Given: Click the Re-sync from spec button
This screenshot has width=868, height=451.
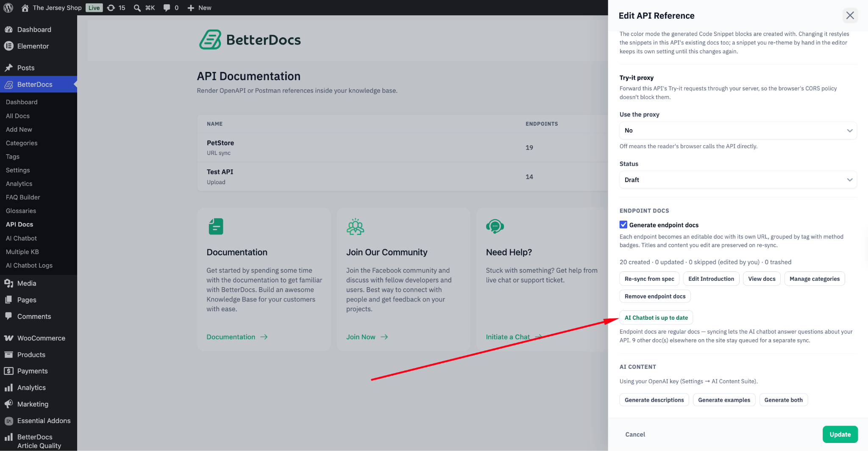Looking at the screenshot, I should (x=649, y=279).
